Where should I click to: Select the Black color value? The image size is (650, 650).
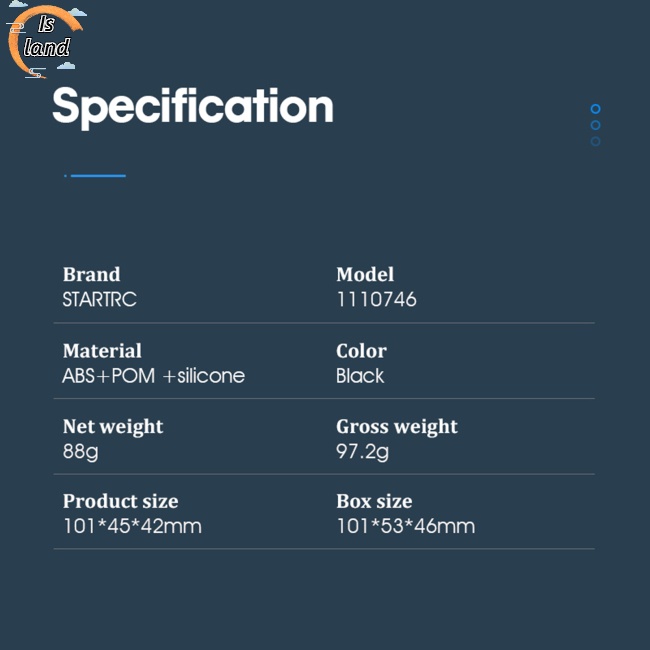360,376
